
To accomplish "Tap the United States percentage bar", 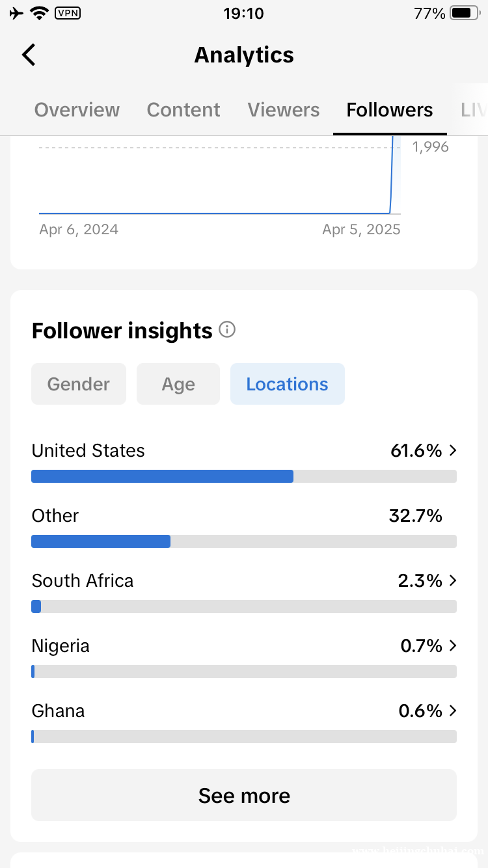I will [244, 476].
